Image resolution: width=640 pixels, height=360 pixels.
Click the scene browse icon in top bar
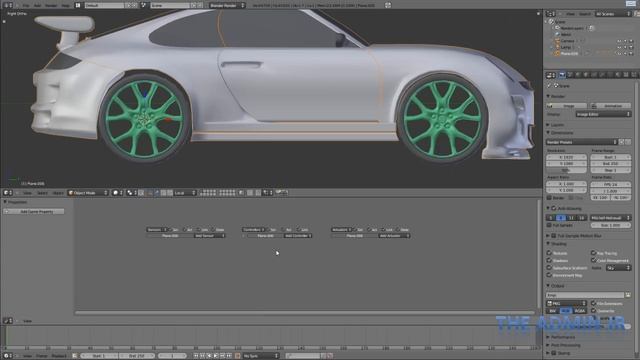pyautogui.click(x=143, y=5)
